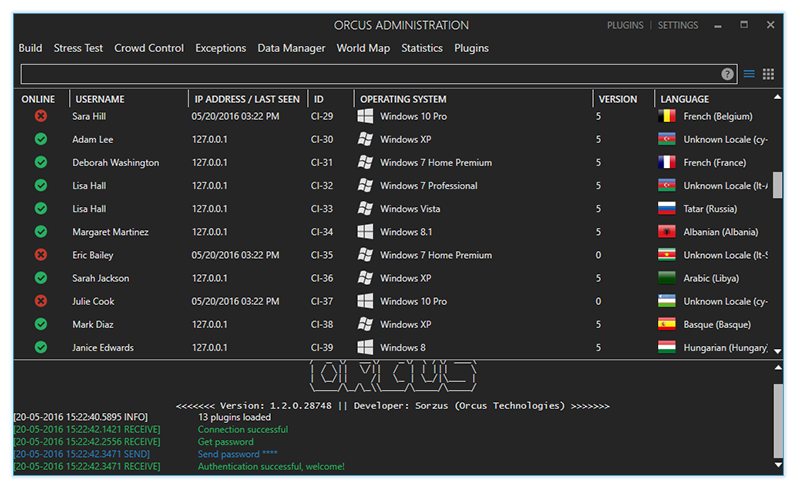800x492 pixels.
Task: Click the France flag icon
Action: (667, 162)
